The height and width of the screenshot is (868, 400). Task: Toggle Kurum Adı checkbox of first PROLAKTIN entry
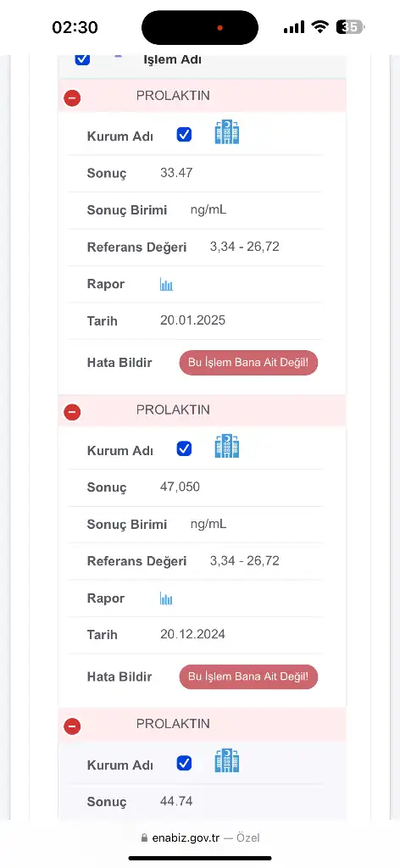[184, 135]
